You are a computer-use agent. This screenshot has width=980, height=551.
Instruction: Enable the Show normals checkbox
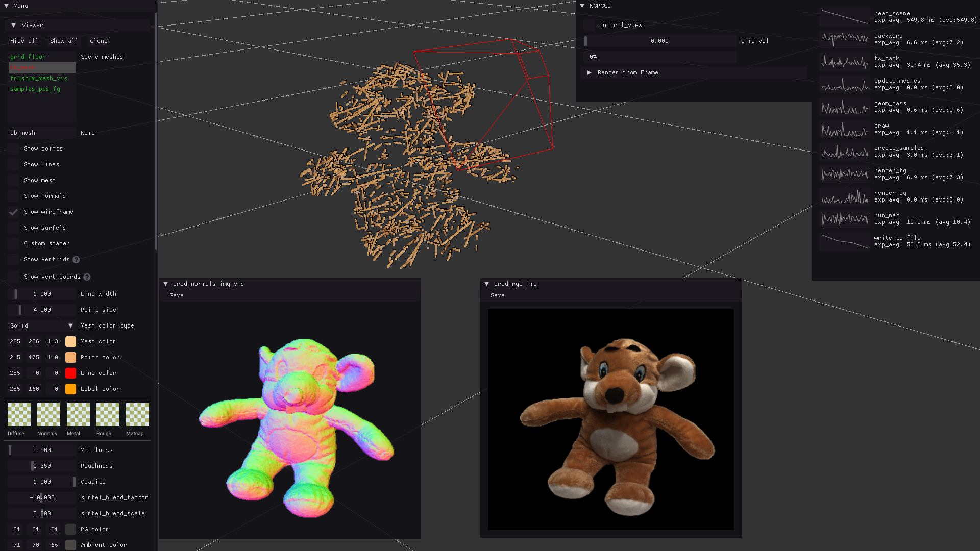(14, 196)
